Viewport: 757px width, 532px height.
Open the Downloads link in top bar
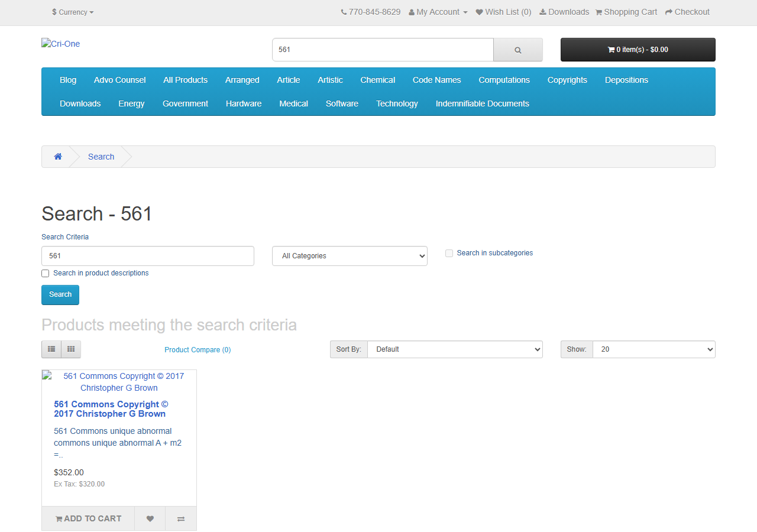(564, 12)
